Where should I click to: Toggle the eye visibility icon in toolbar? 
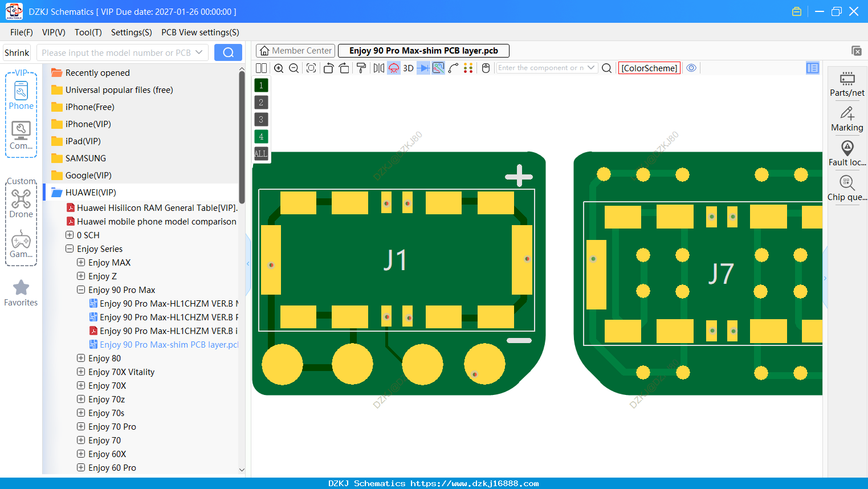691,68
